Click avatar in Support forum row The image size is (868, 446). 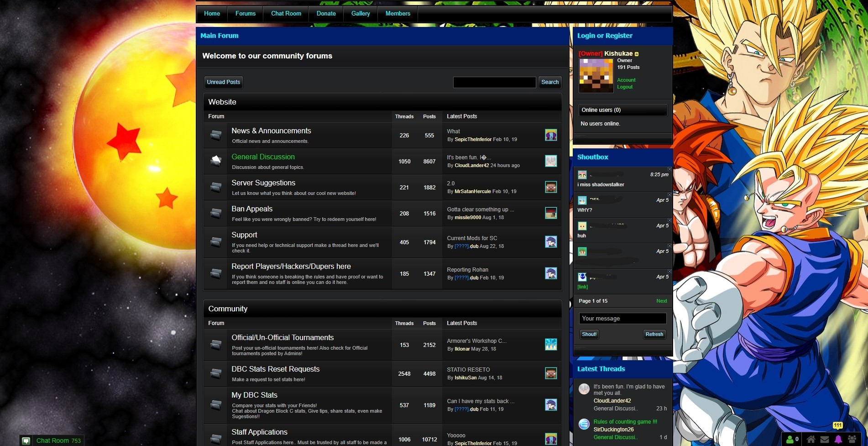[x=551, y=242]
